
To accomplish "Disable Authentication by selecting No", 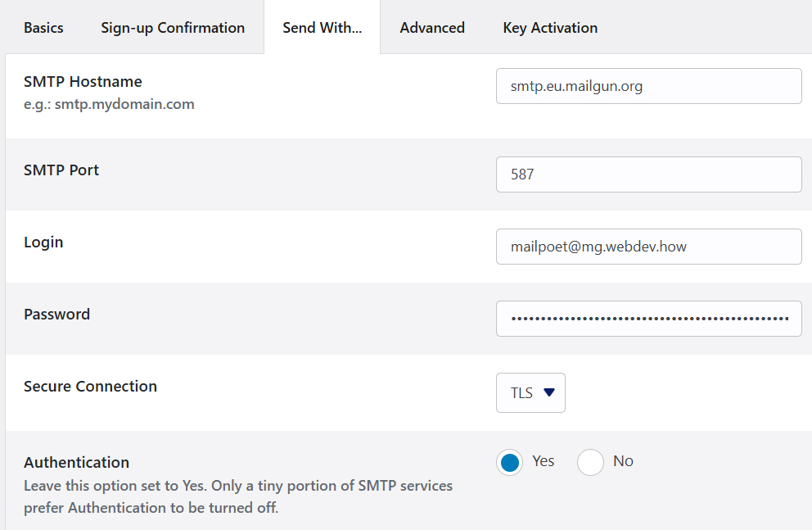I will point(590,462).
